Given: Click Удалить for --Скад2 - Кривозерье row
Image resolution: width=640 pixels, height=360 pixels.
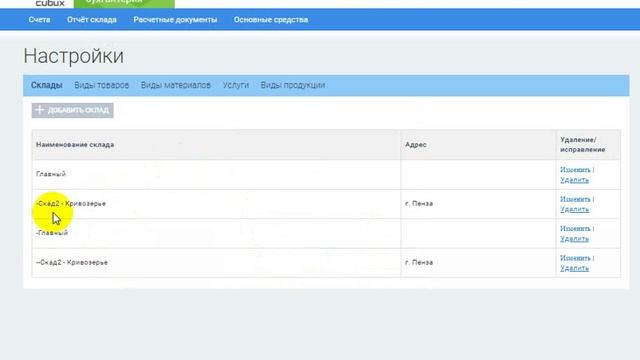Looking at the screenshot, I should click(574, 268).
